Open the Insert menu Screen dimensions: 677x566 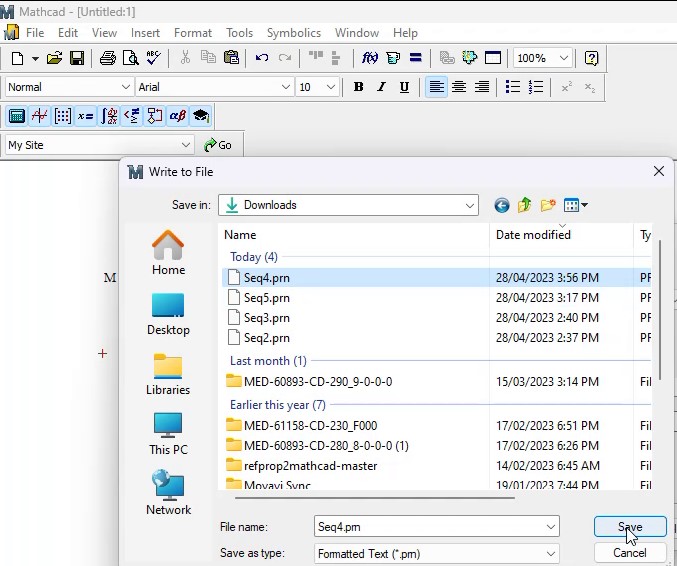[x=145, y=33]
